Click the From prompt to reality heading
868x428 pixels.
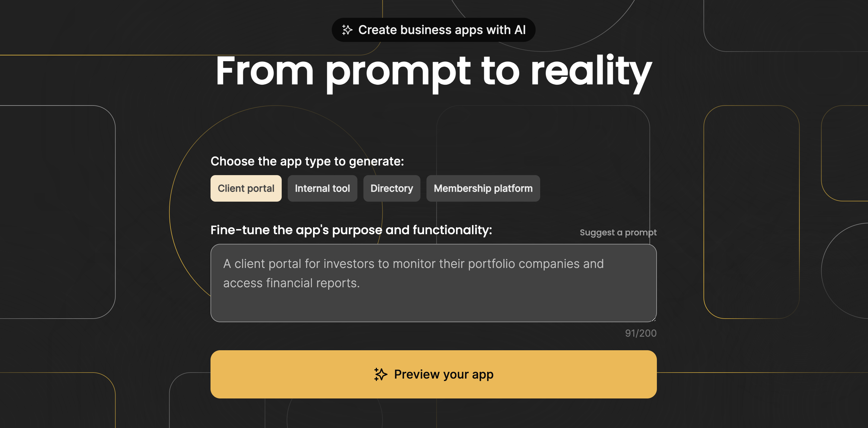tap(433, 71)
